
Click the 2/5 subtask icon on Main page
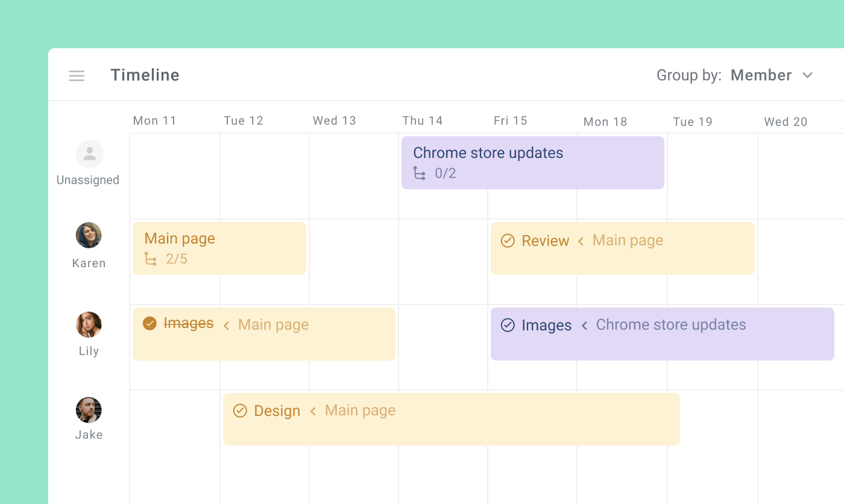pos(151,259)
